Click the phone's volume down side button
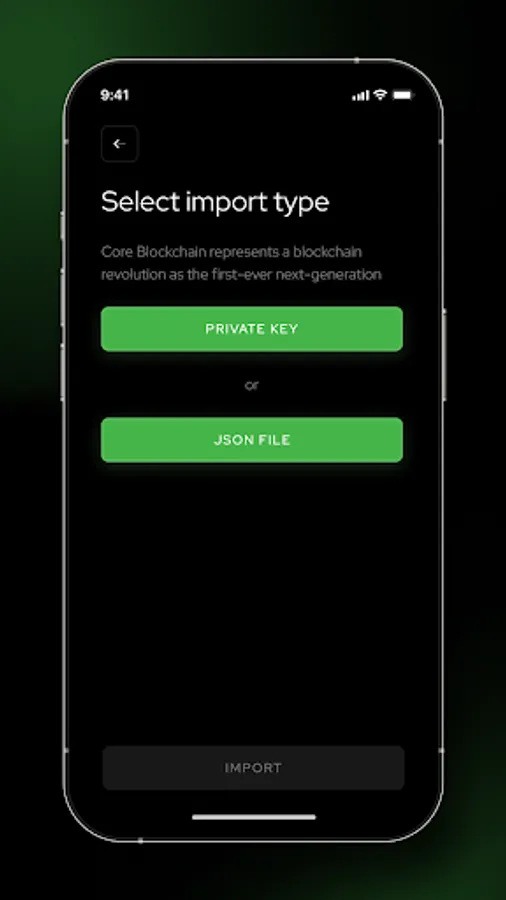Viewport: 506px width, 900px height. coord(63,371)
